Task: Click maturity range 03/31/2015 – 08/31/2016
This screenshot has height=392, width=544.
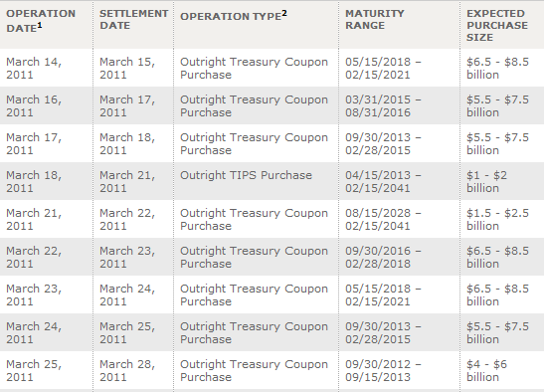Action: point(383,105)
